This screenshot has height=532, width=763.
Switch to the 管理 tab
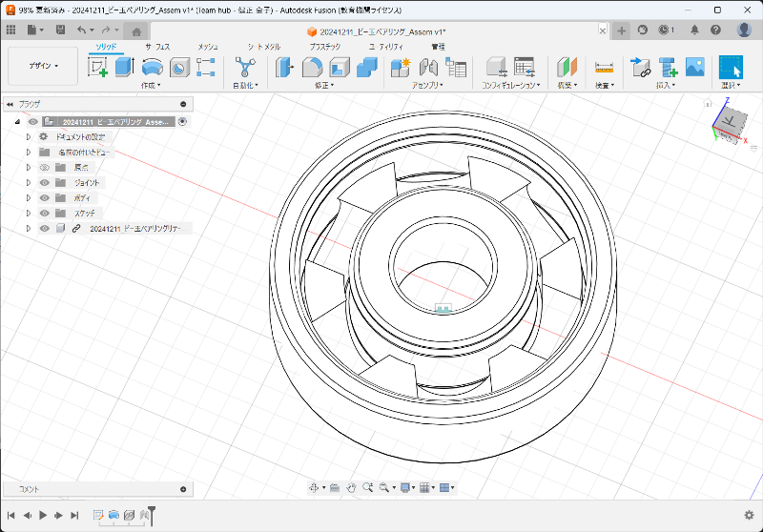[438, 47]
